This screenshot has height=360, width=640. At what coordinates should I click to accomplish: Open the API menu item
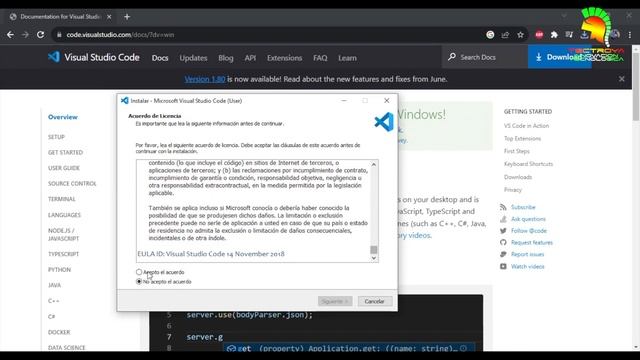pos(250,58)
